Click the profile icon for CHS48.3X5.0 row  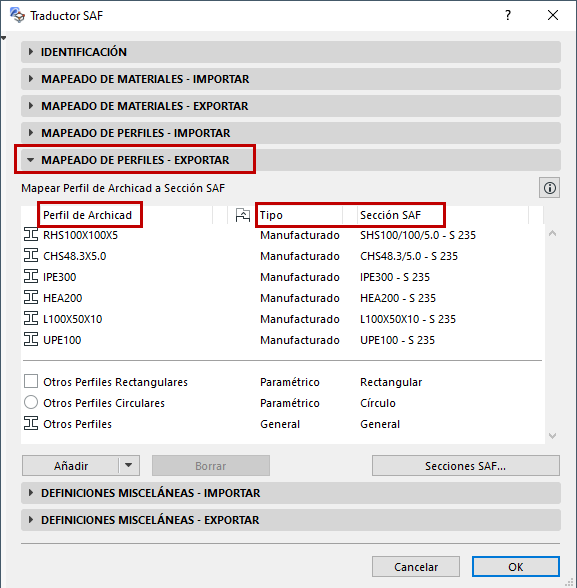point(31,256)
